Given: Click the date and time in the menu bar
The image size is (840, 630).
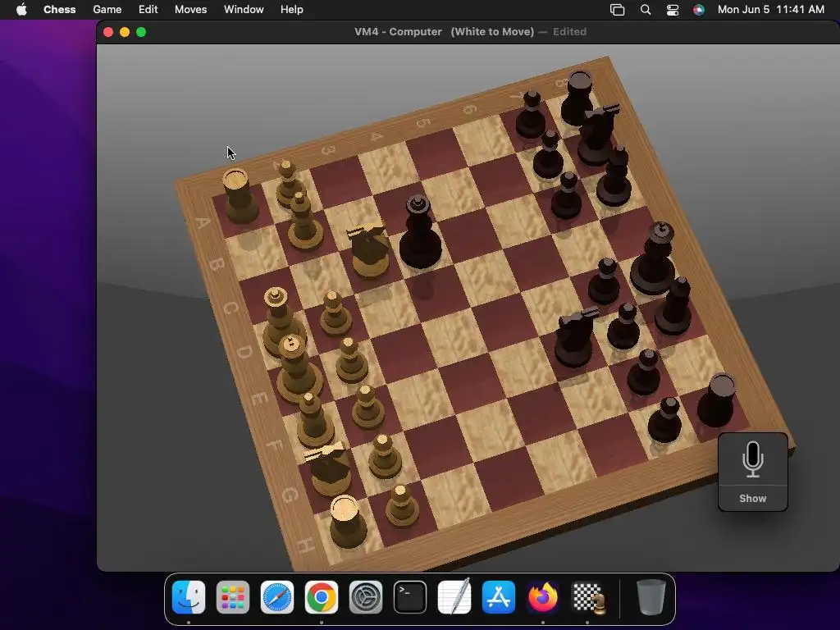Looking at the screenshot, I should pos(771,10).
